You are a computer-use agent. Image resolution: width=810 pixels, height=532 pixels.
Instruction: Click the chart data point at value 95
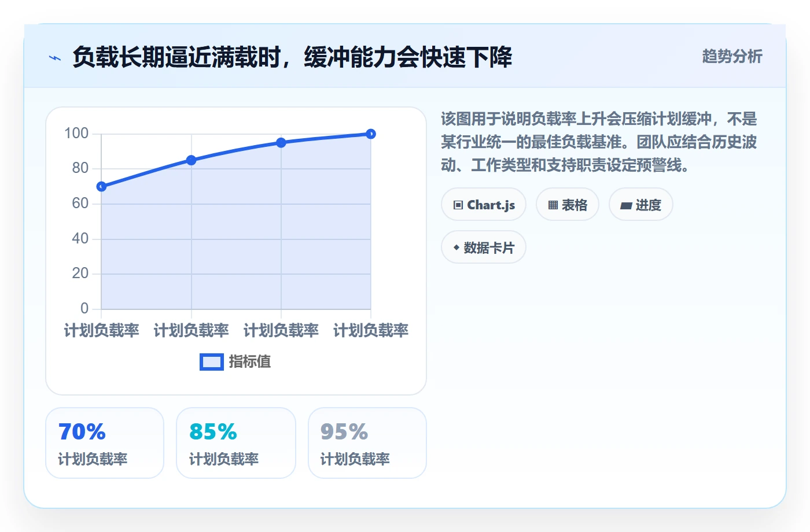click(x=281, y=143)
